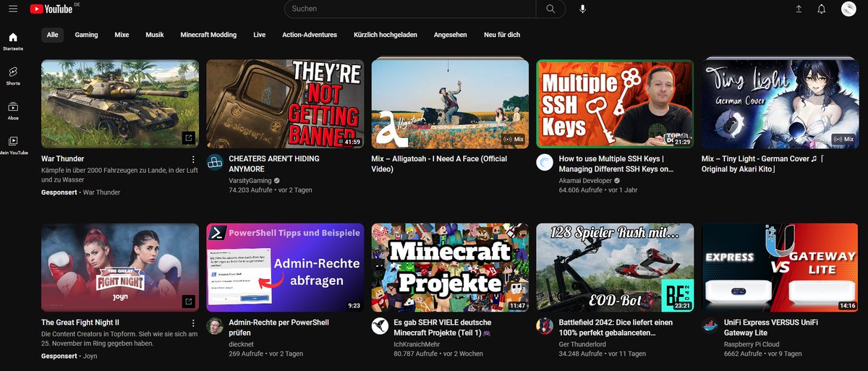Select the Action-Adventures filter chip

310,35
